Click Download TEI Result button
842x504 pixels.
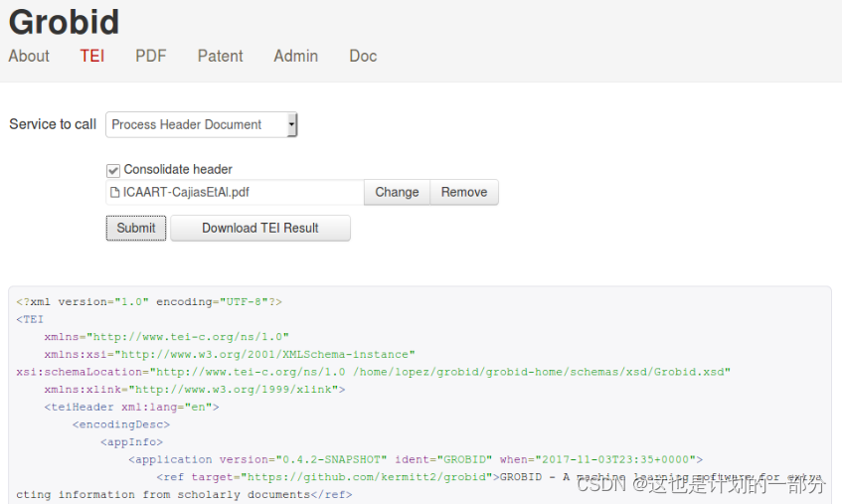[x=260, y=228]
